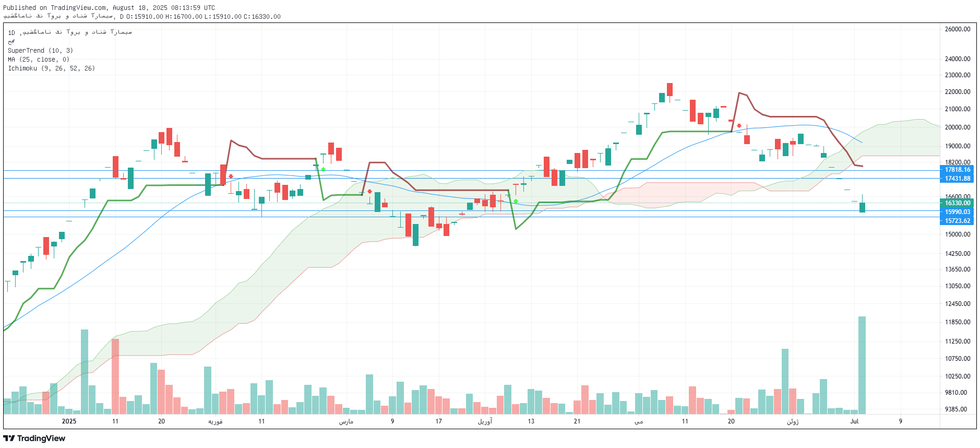This screenshot has height=448, width=980.
Task: Click the Published on TradingView.com header text
Action: click(109, 8)
